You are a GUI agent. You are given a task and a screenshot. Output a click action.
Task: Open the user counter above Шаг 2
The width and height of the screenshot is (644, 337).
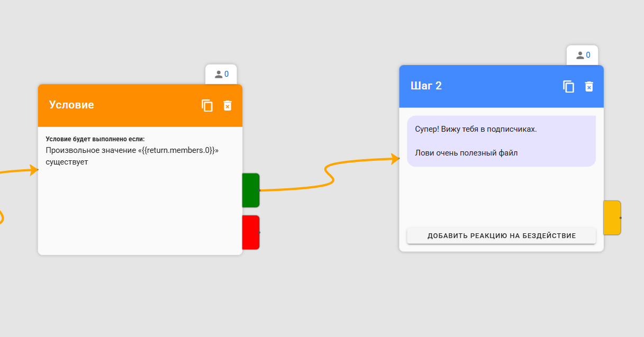[583, 55]
